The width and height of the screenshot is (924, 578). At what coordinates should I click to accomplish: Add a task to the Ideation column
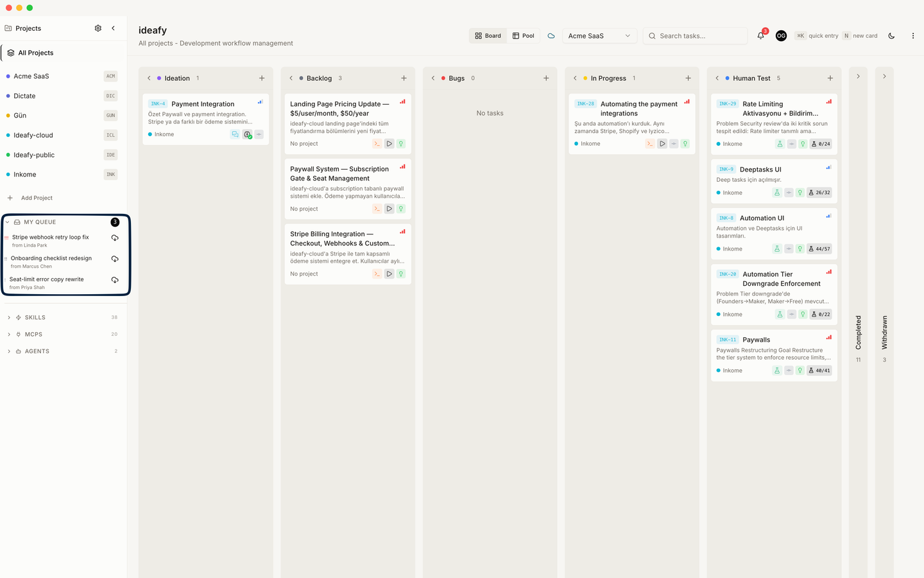pos(262,78)
